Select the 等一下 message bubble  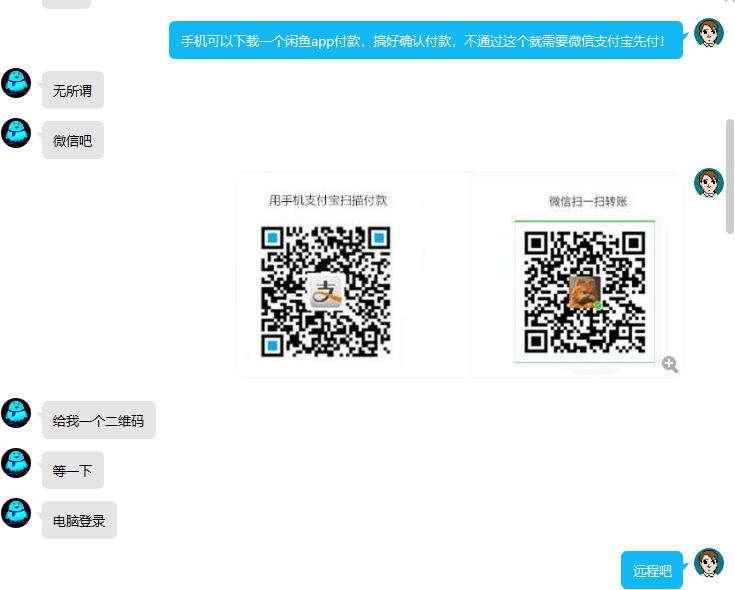click(73, 470)
